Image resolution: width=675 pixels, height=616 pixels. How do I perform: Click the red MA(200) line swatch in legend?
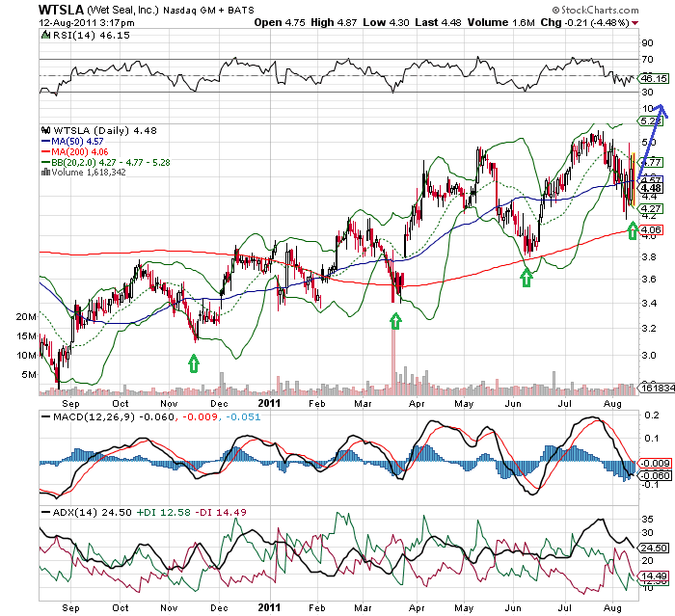coord(45,152)
